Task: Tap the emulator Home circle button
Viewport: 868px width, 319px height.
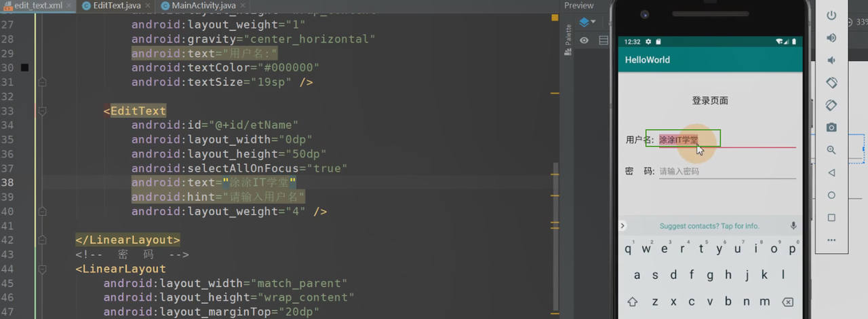Action: point(831,195)
